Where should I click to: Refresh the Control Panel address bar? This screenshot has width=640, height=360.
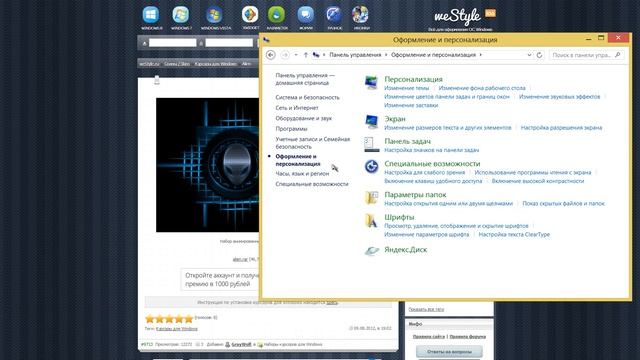click(x=539, y=55)
